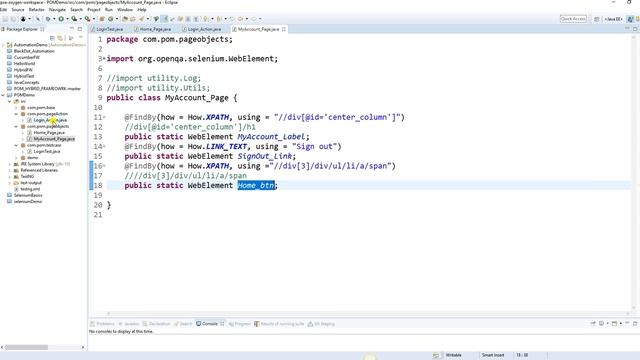Click the editor horizontal scrollbar
The height and width of the screenshot is (360, 640).
(x=367, y=313)
